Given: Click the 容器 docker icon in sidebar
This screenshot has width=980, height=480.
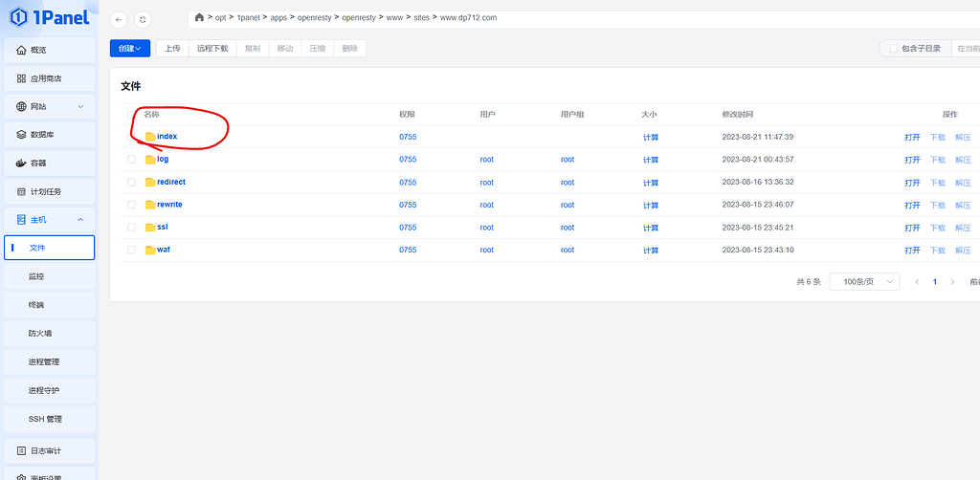Looking at the screenshot, I should 22,164.
